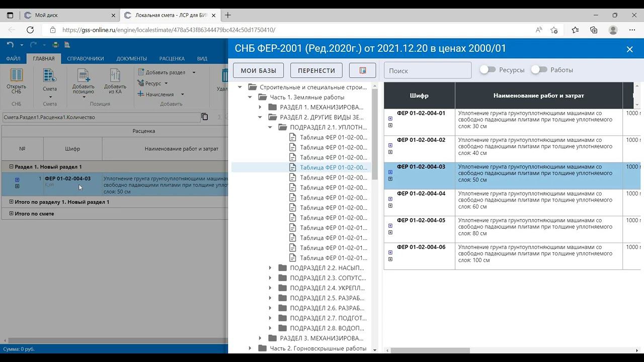The width and height of the screenshot is (644, 362).
Task: Click the Начисления icon in the ribbon
Action: (141, 95)
